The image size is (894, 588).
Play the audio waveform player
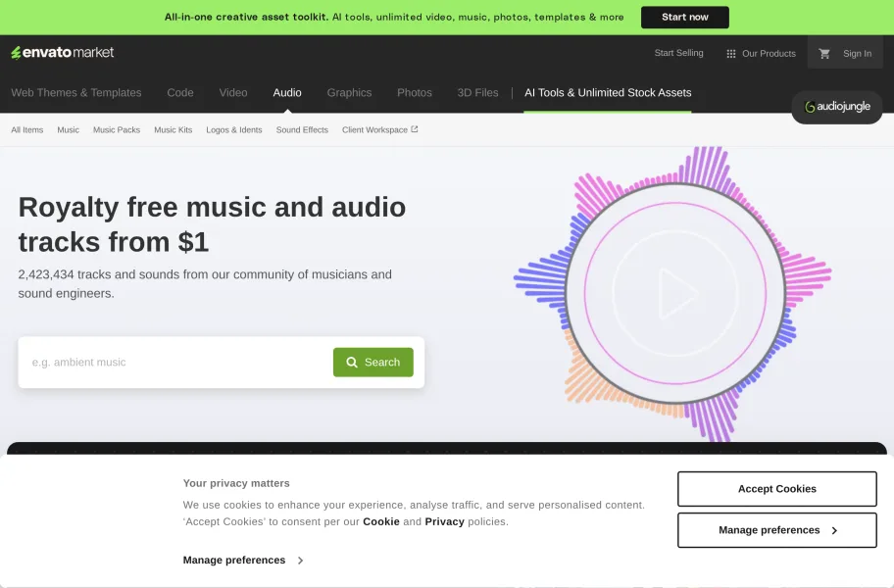(x=675, y=293)
